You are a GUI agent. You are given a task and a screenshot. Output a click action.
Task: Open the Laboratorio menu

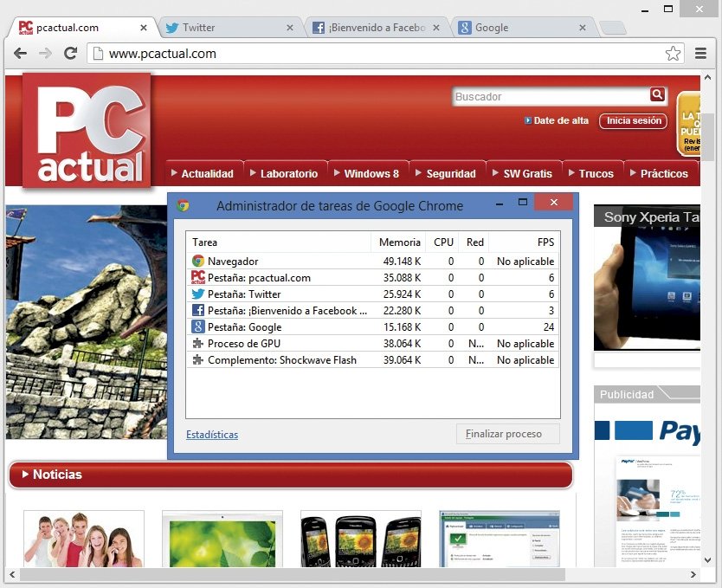coord(285,173)
